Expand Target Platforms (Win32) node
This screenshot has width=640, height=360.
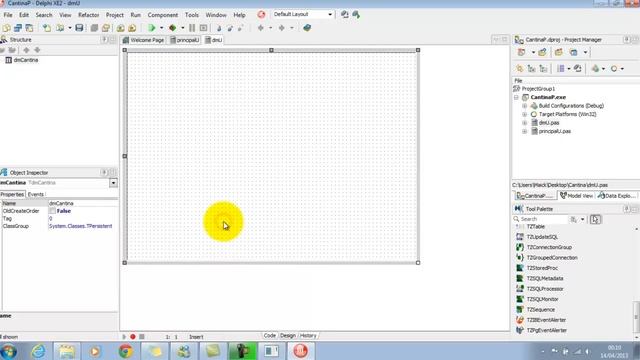(x=524, y=115)
